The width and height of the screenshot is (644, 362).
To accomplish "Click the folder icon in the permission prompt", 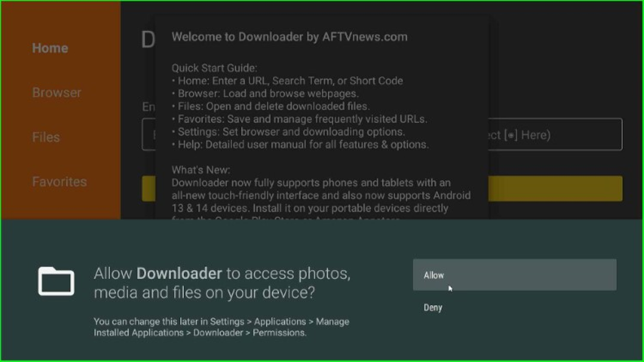I will click(56, 281).
